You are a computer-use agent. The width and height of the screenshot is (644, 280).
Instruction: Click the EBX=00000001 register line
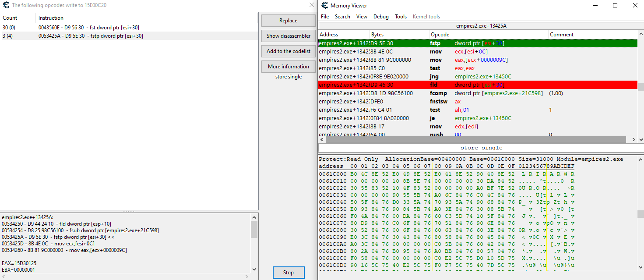click(19, 270)
